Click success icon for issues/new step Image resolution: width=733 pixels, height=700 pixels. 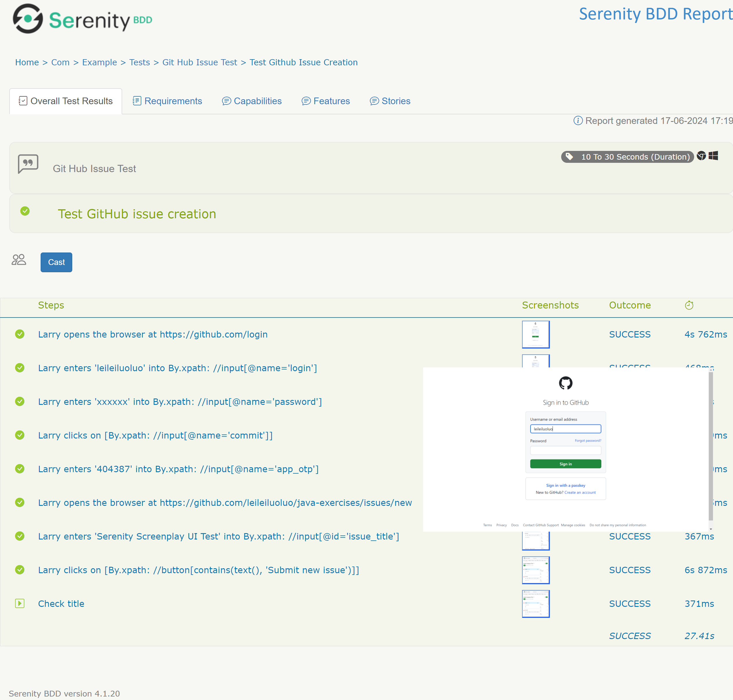tap(20, 502)
